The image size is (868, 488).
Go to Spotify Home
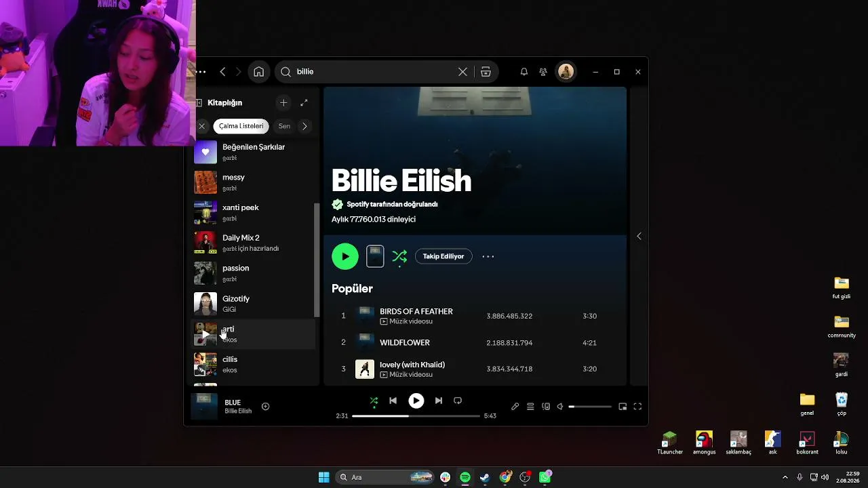coord(258,72)
